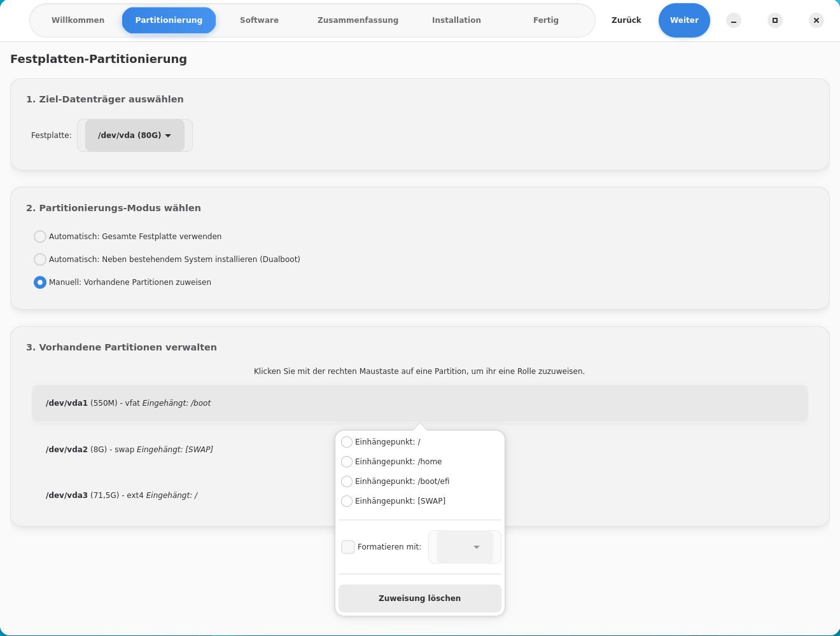Set mount point to / in popup
840x636 pixels.
click(x=347, y=442)
